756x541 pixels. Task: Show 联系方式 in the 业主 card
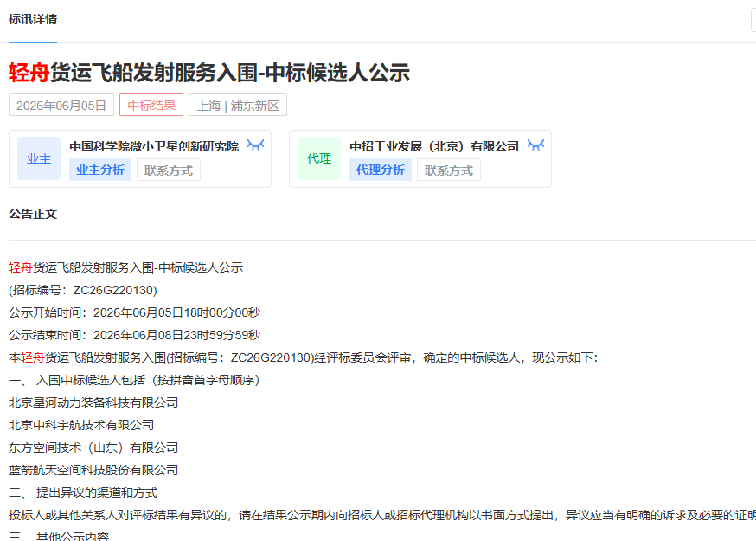[169, 171]
